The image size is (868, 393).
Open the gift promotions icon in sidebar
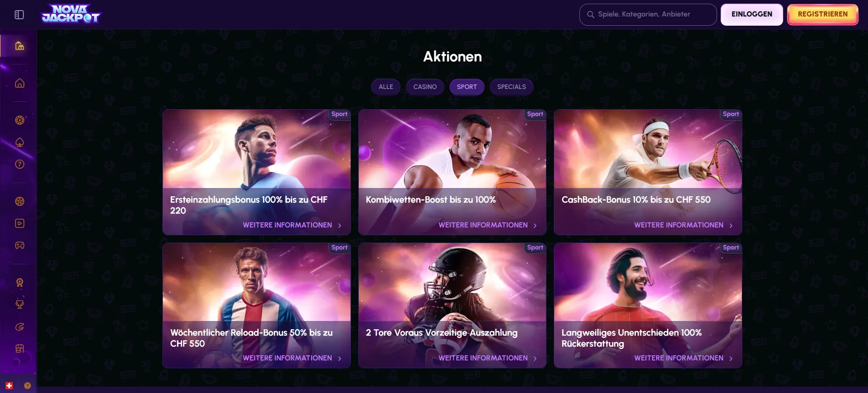point(19,45)
